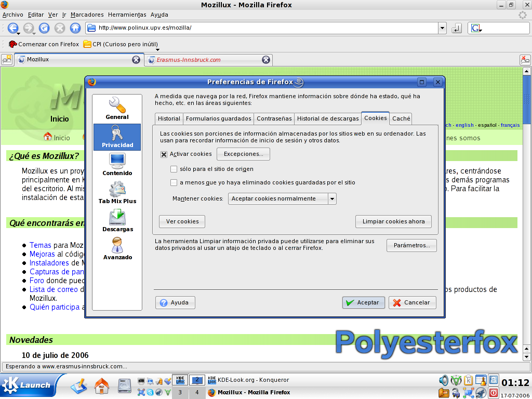532x399 pixels.
Task: Open the Foro link on the page
Action: [37, 281]
